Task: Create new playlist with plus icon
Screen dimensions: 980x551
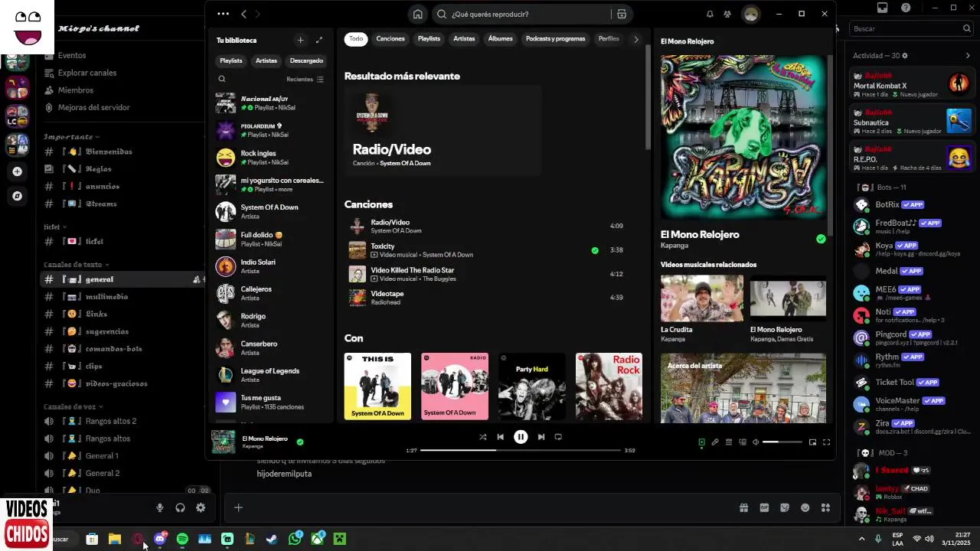Action: [300, 40]
